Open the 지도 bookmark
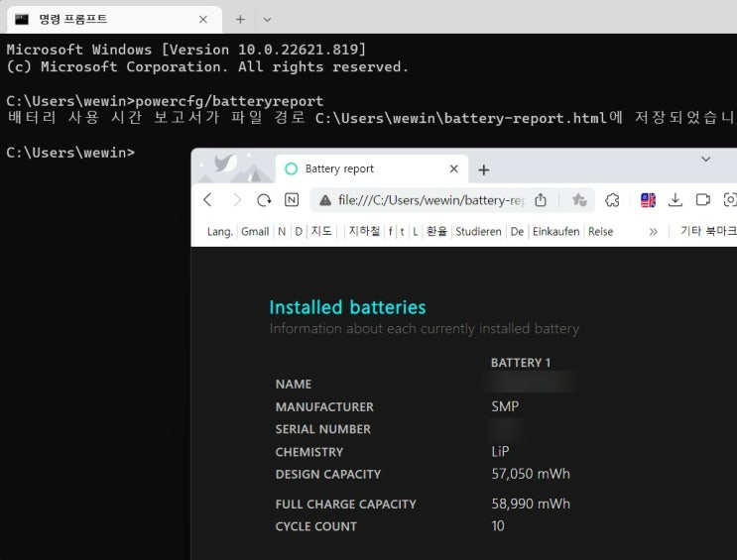 [x=321, y=231]
